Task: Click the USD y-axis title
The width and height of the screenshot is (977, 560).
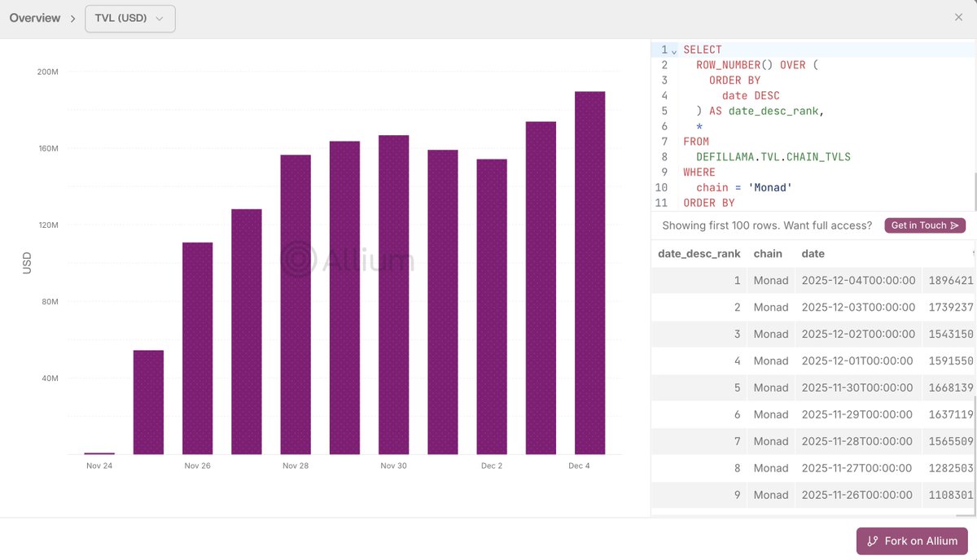Action: 27,262
